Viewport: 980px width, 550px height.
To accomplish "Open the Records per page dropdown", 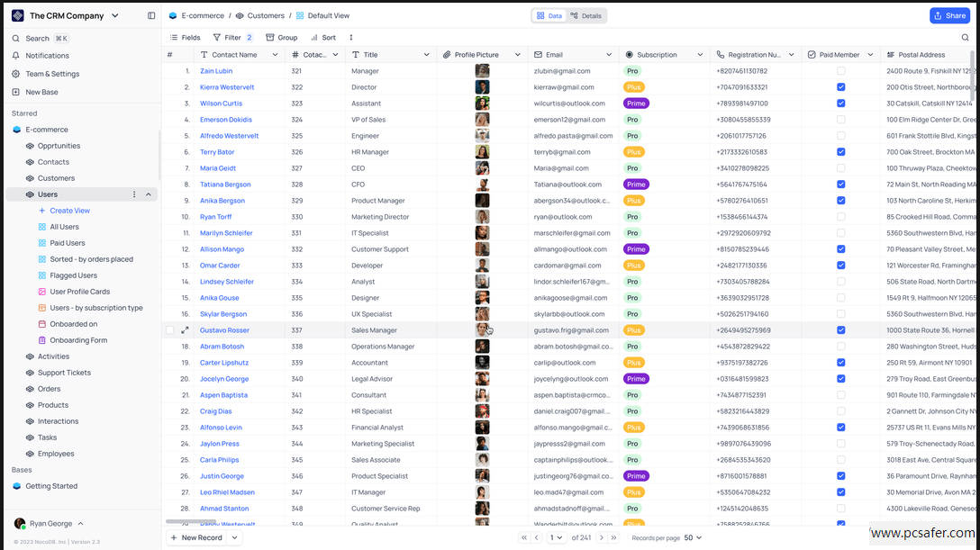I will pyautogui.click(x=693, y=537).
